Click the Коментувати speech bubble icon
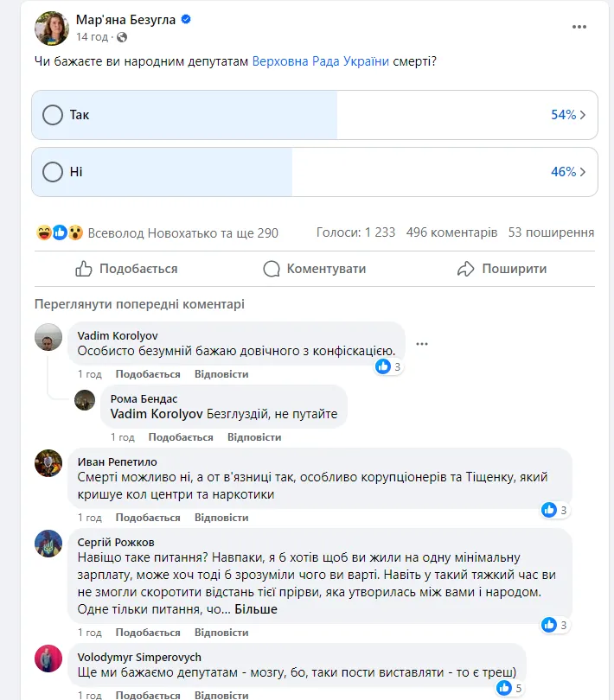The width and height of the screenshot is (614, 700). 272,269
